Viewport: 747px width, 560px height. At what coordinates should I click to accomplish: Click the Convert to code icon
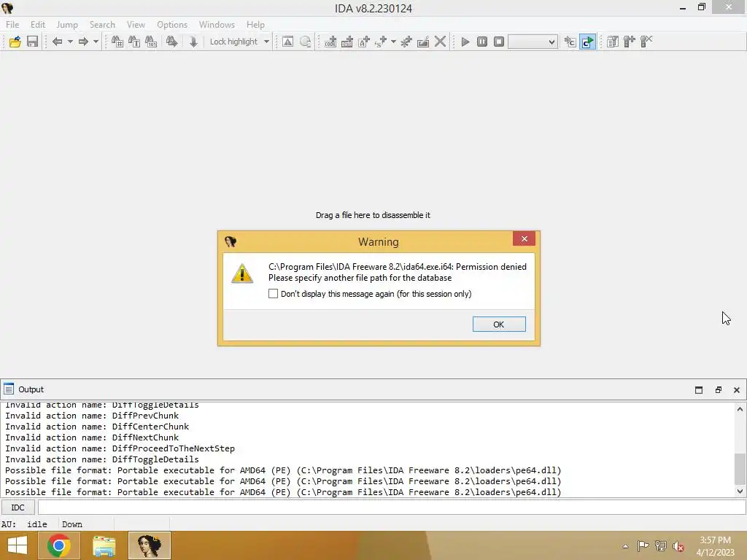click(x=330, y=42)
